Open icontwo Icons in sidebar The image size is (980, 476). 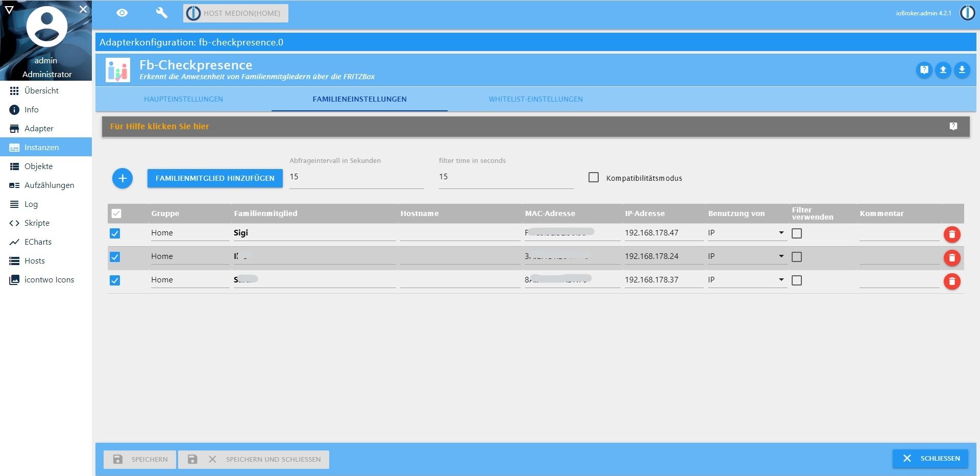(x=46, y=279)
